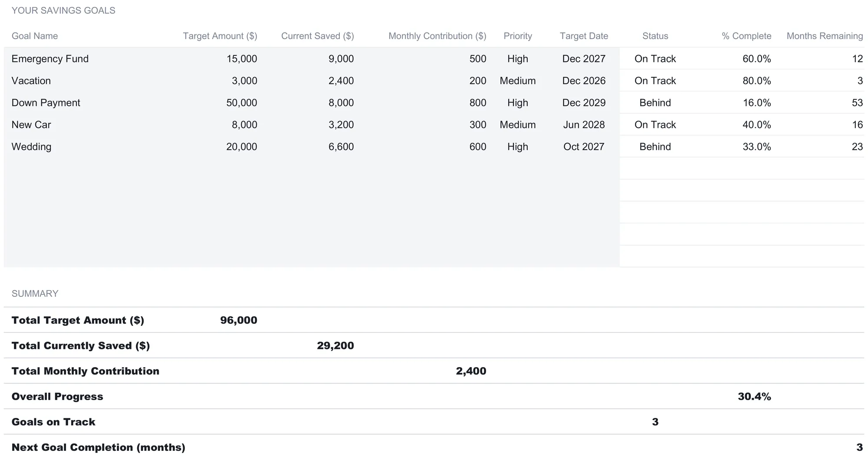Select the 2,400 total monthly contribution value

[x=471, y=371]
